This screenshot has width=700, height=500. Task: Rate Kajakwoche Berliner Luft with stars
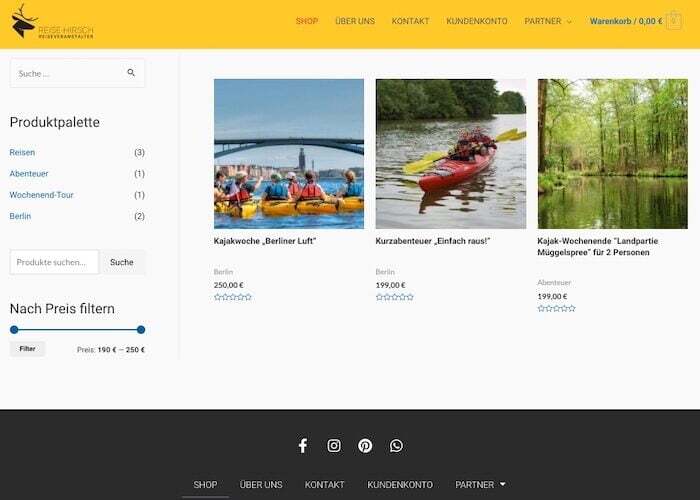(233, 297)
